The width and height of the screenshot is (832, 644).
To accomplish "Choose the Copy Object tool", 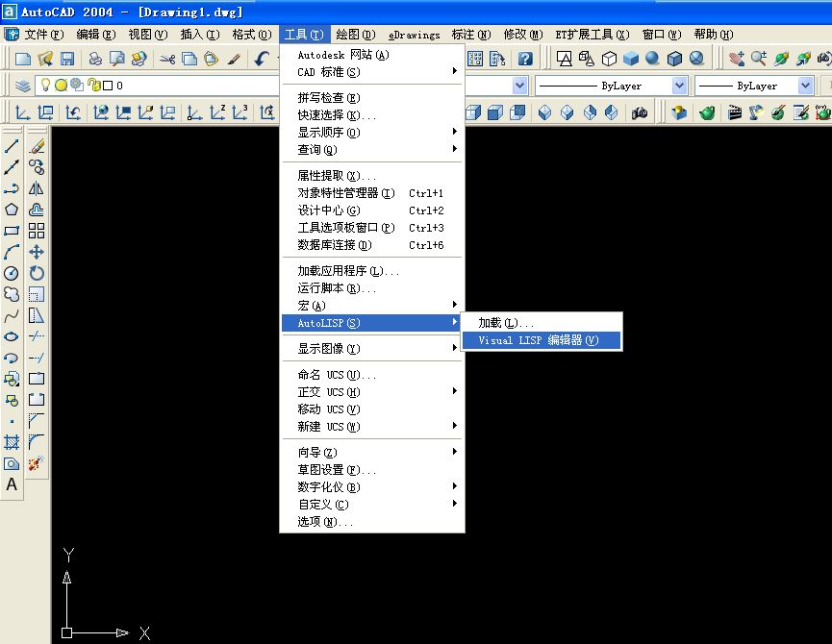I will click(37, 167).
